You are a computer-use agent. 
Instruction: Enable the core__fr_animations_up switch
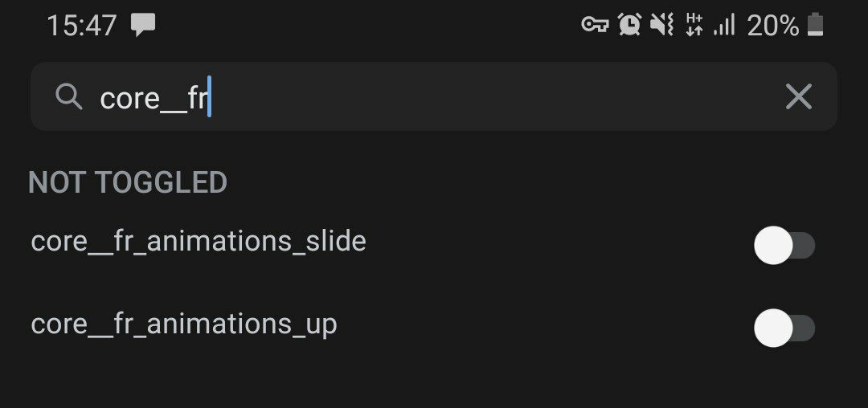pos(784,328)
